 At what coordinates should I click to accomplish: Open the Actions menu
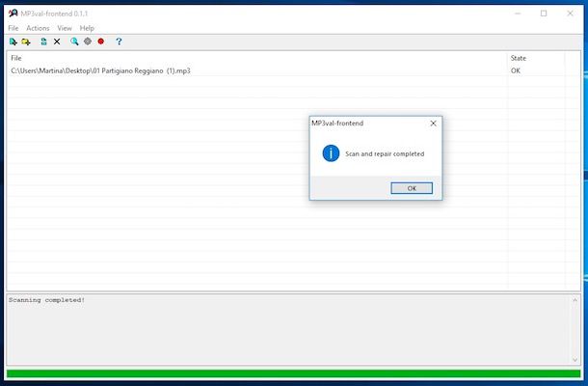tap(38, 28)
